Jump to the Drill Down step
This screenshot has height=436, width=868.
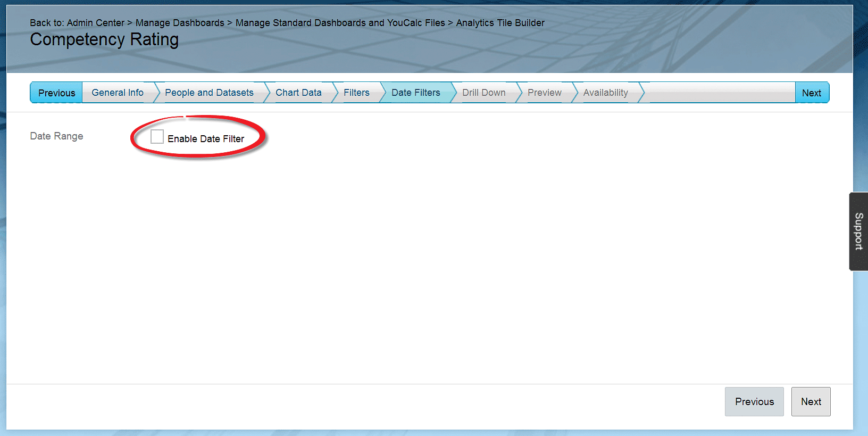click(x=483, y=93)
